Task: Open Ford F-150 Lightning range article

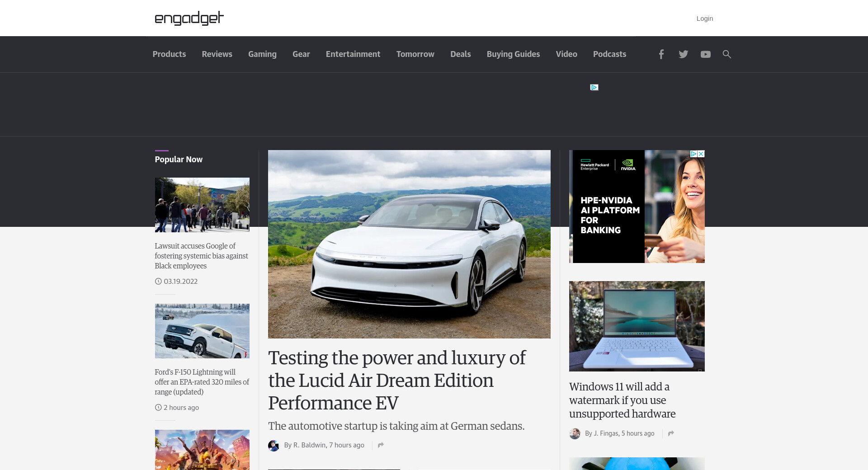Action: click(x=202, y=382)
